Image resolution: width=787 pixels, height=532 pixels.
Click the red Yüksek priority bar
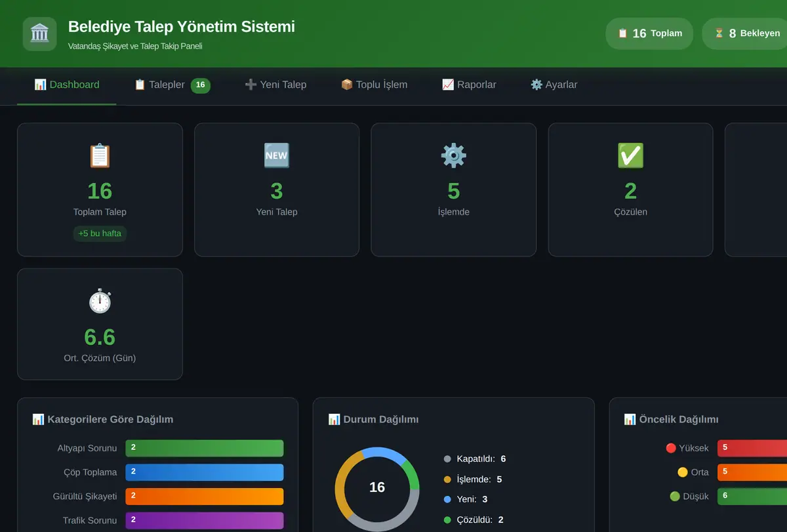(752, 448)
